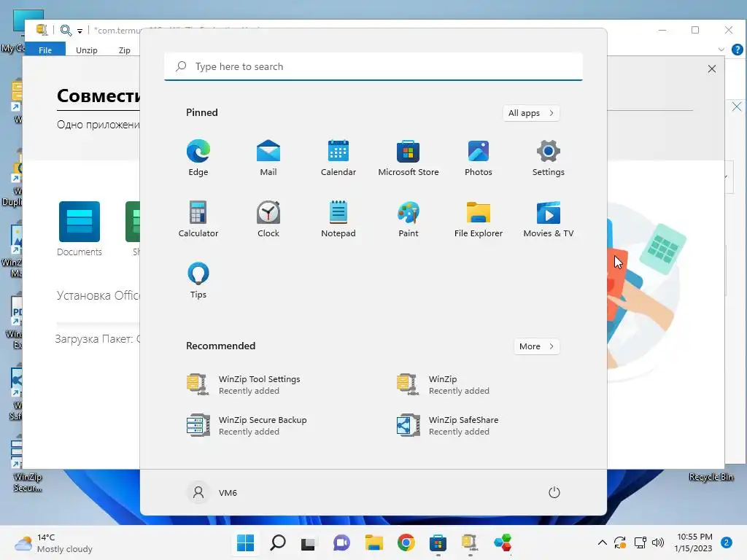Open the File tab in WinZip window

coord(45,50)
